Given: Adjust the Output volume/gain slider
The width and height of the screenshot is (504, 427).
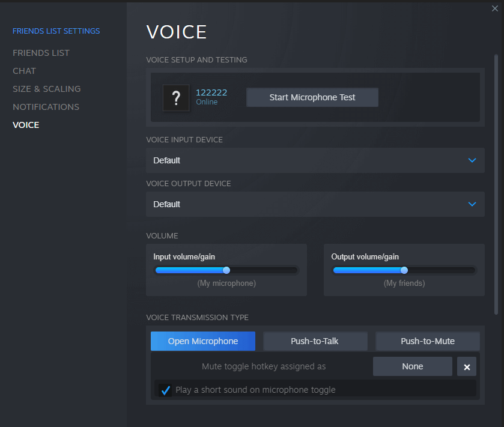Looking at the screenshot, I should pos(403,270).
